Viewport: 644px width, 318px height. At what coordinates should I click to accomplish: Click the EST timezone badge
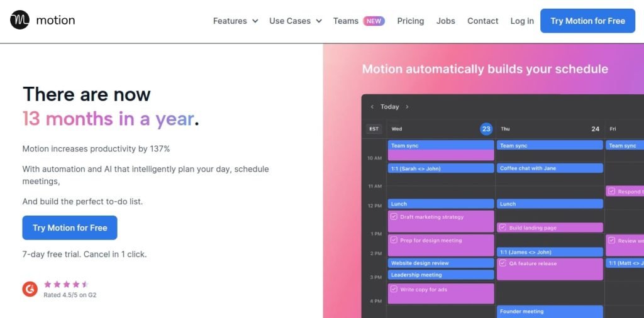(374, 129)
